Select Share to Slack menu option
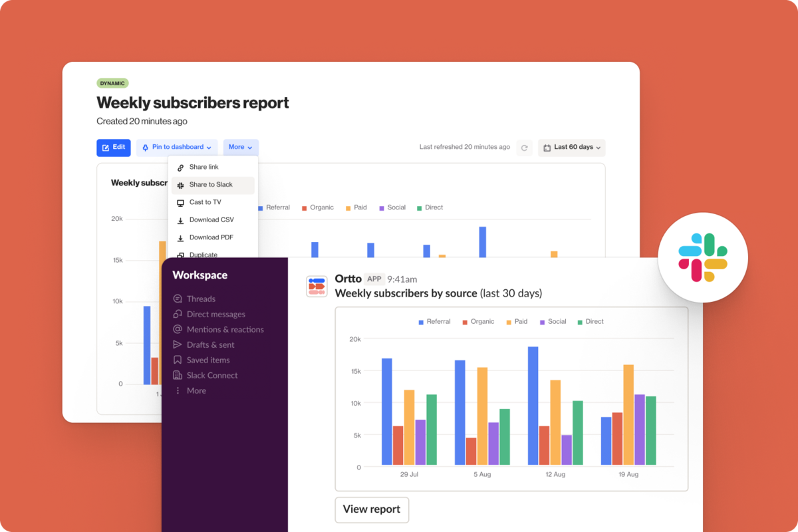The width and height of the screenshot is (798, 532). click(210, 185)
